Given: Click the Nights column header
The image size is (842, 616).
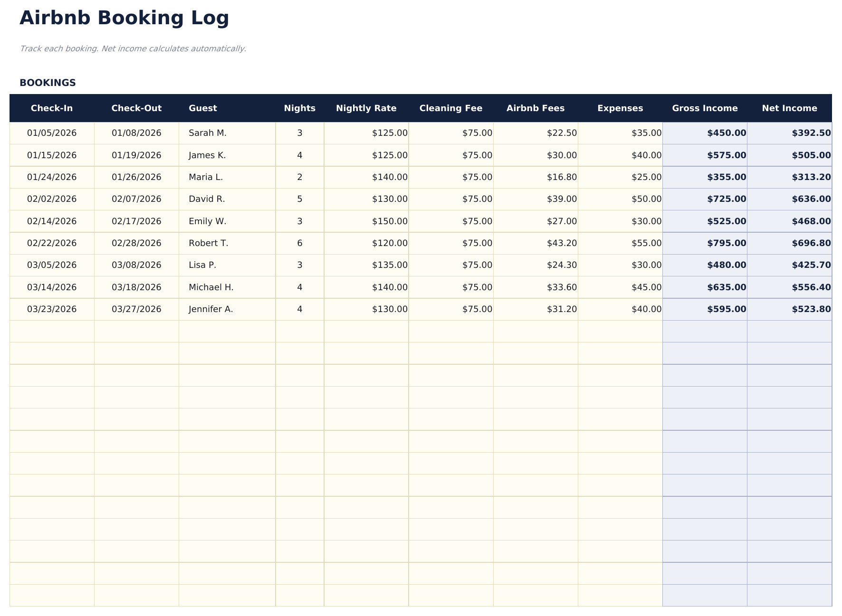Looking at the screenshot, I should (299, 108).
